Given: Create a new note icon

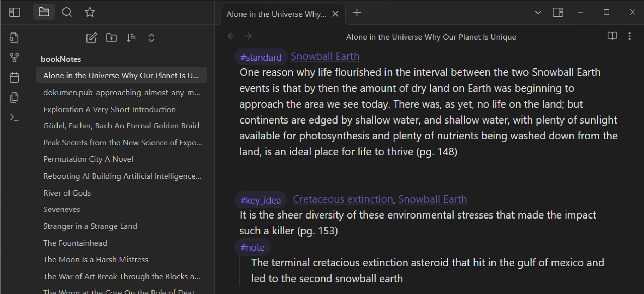Looking at the screenshot, I should point(91,38).
